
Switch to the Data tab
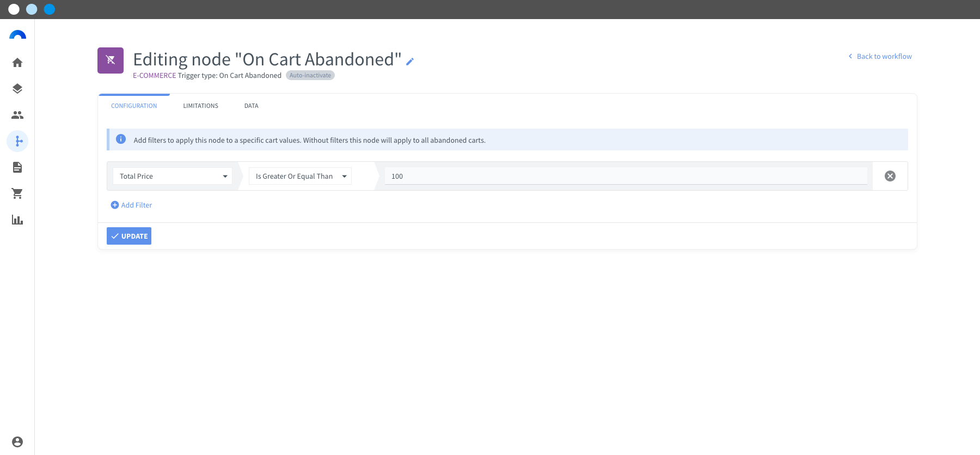coord(252,106)
